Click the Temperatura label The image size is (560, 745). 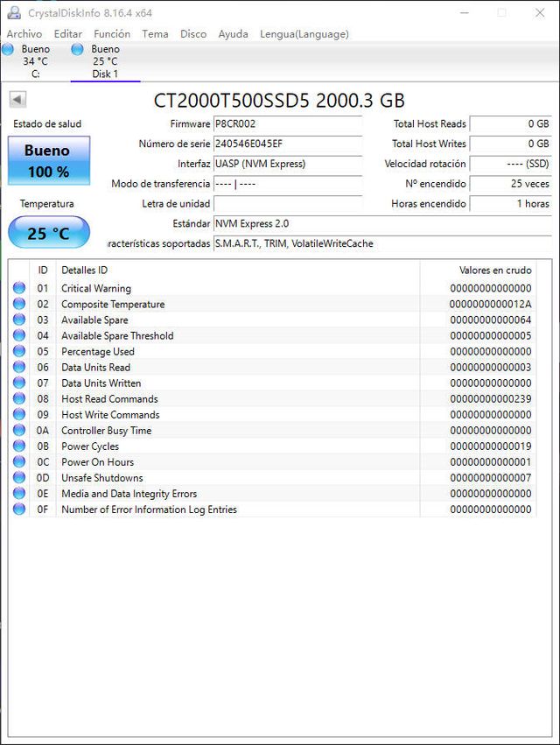47,204
